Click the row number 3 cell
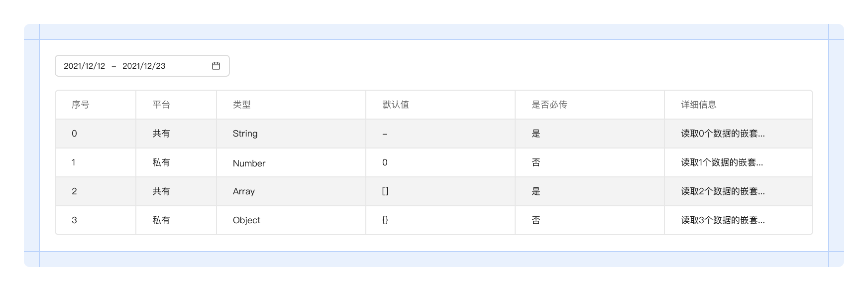The image size is (868, 291). [75, 220]
